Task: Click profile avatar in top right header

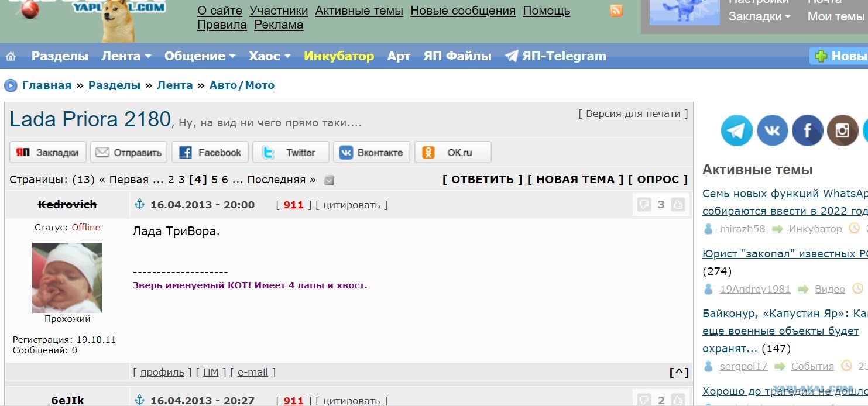Action: (x=684, y=12)
